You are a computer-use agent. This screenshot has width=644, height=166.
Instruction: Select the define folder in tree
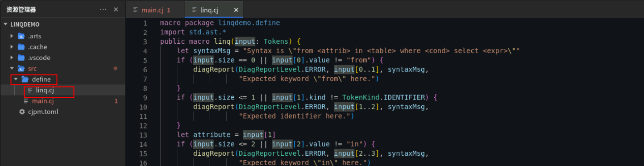point(62,79)
